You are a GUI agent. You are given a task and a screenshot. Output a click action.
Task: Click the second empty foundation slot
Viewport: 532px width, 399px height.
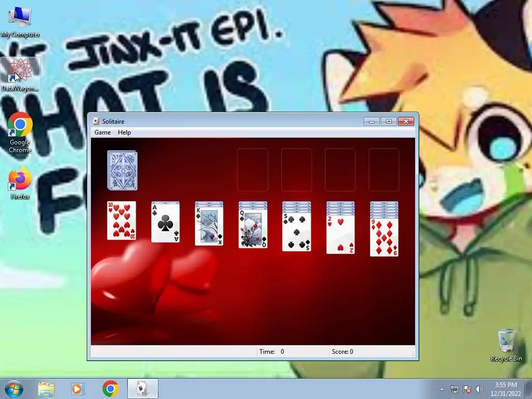(x=297, y=170)
